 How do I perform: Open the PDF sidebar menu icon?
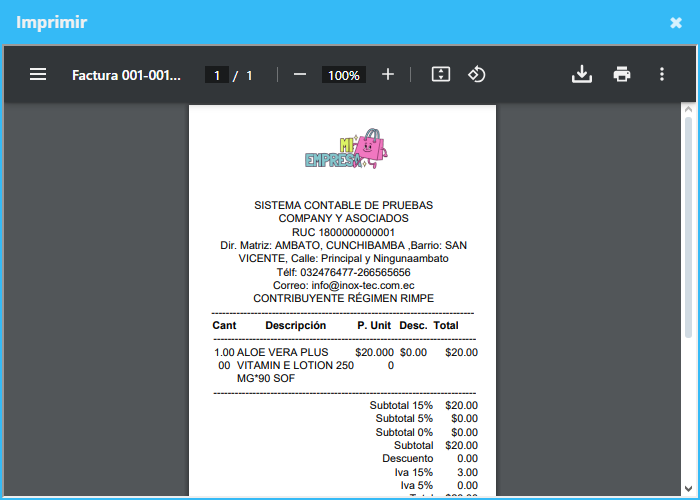(x=38, y=75)
